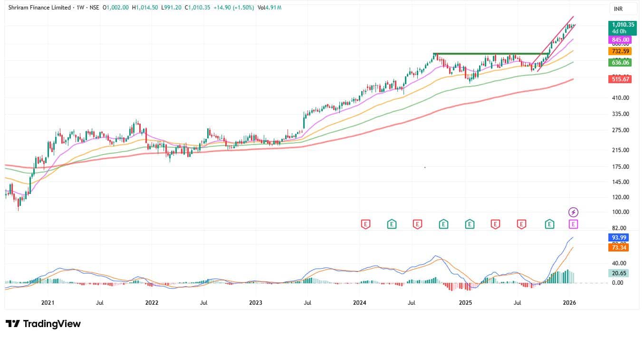Open green earnings marker just before 2025

click(x=444, y=224)
